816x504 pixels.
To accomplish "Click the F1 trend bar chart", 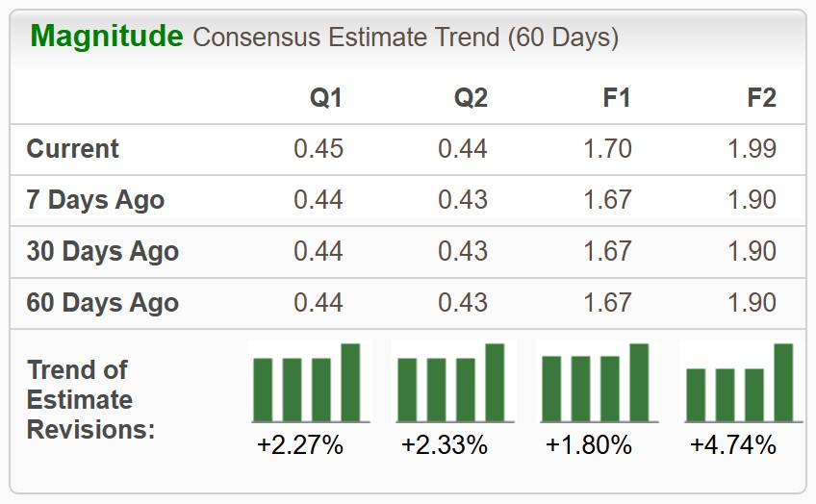I will pyautogui.click(x=599, y=382).
